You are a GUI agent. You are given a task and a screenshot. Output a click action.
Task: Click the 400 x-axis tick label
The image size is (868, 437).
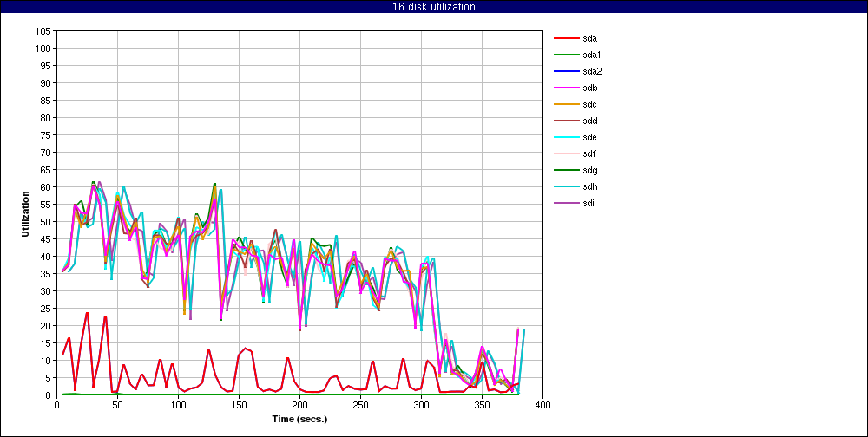[542, 405]
